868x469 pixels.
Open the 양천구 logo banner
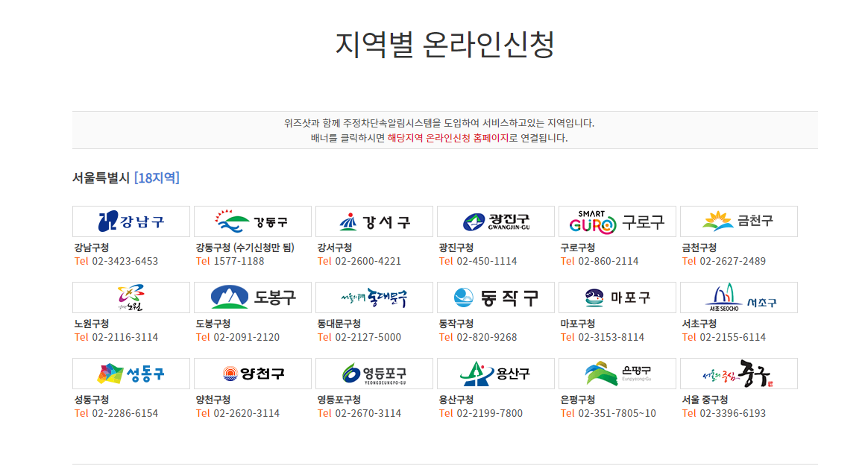click(253, 374)
